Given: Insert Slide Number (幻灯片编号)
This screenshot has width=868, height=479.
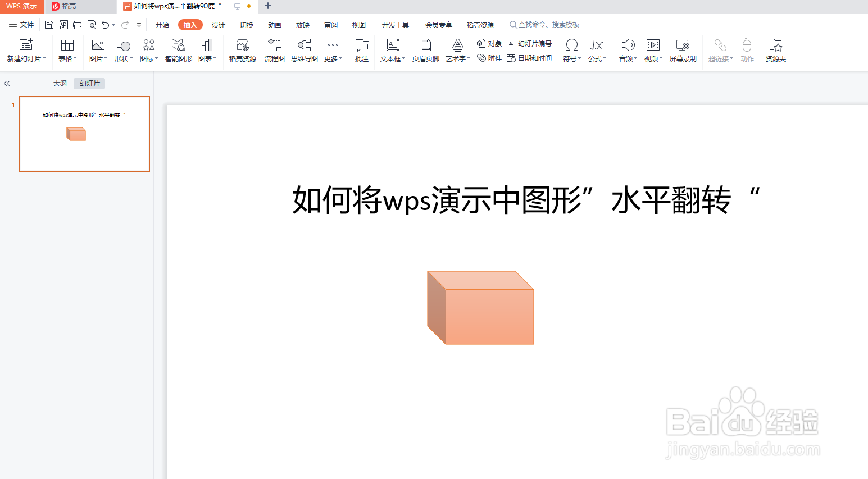Looking at the screenshot, I should click(x=529, y=43).
